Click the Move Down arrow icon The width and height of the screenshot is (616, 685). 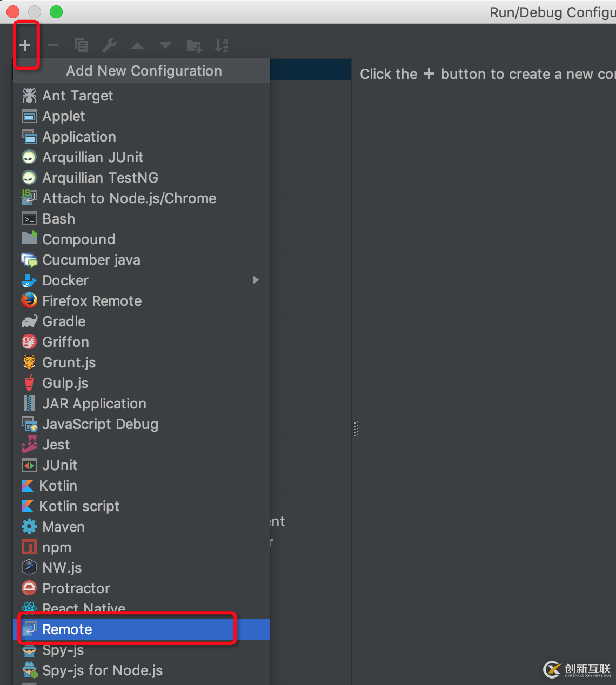(x=165, y=46)
